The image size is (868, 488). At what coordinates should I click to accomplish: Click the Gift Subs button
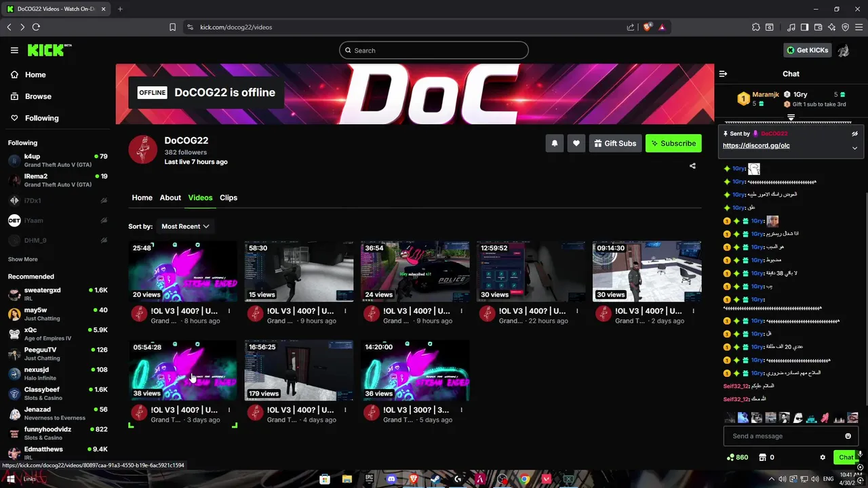615,144
